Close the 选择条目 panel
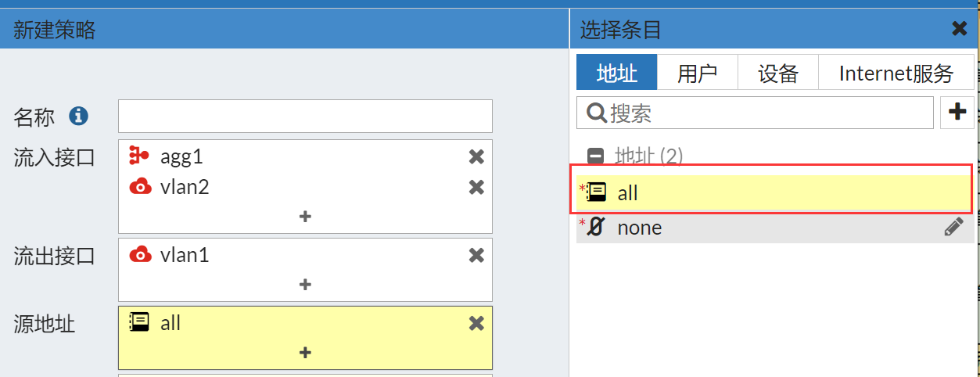980x377 pixels. 960,29
